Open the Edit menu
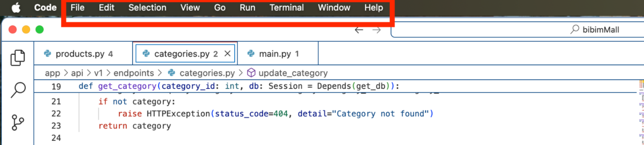This screenshot has height=145, width=644. coord(106,8)
